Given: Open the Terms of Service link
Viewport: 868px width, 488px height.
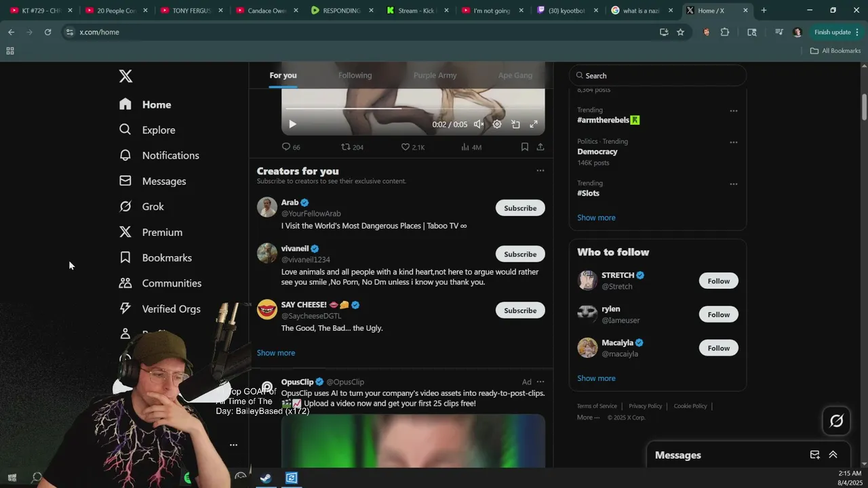Looking at the screenshot, I should pyautogui.click(x=597, y=406).
